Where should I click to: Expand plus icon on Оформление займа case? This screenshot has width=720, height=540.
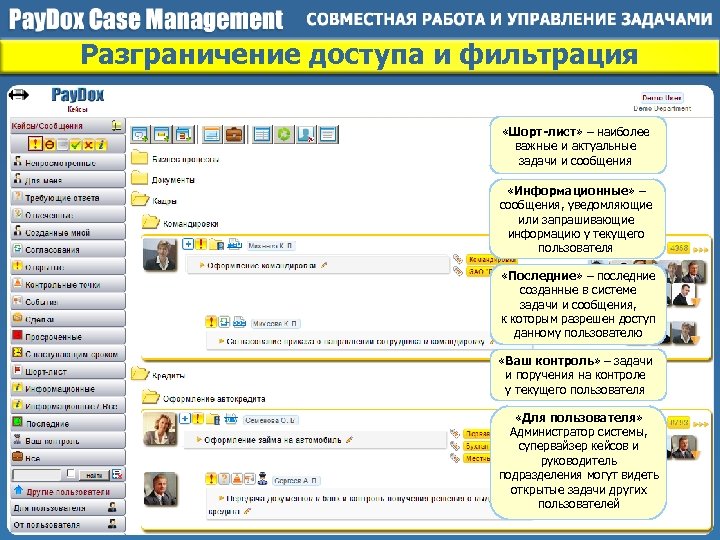pos(185,418)
